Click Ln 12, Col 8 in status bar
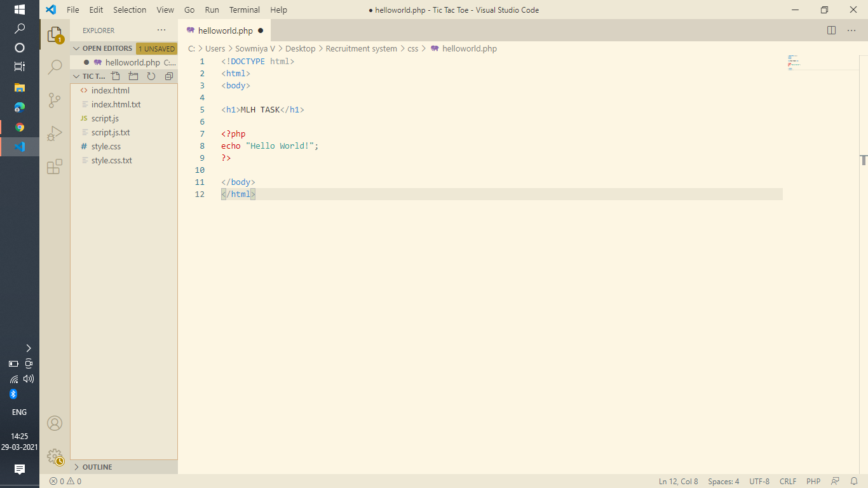 coord(678,481)
